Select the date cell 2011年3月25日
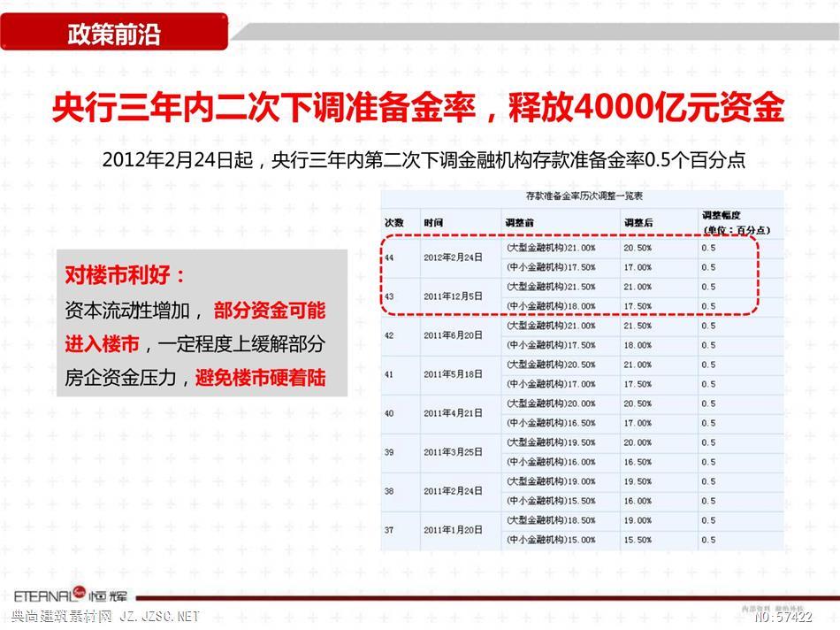This screenshot has height=630, width=840. coord(453,452)
